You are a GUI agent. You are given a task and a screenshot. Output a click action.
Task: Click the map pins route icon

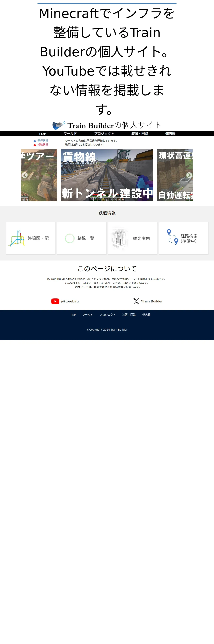[x=173, y=237]
